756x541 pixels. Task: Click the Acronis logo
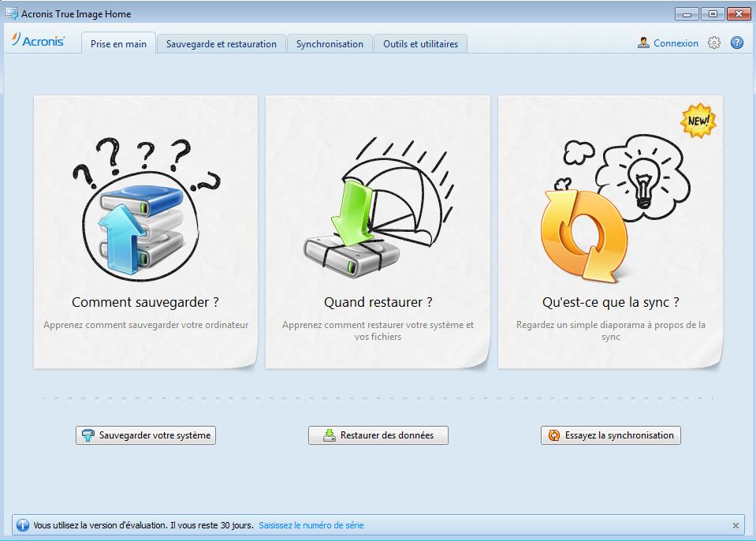(x=38, y=40)
